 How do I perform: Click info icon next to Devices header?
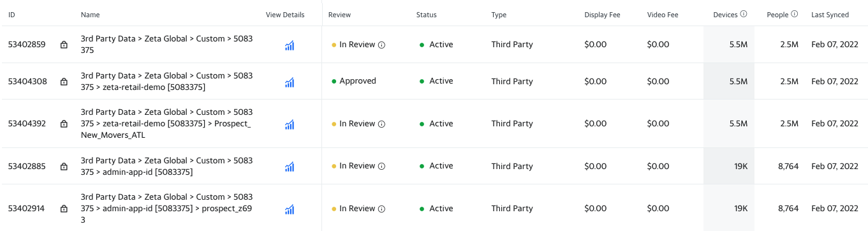[744, 14]
